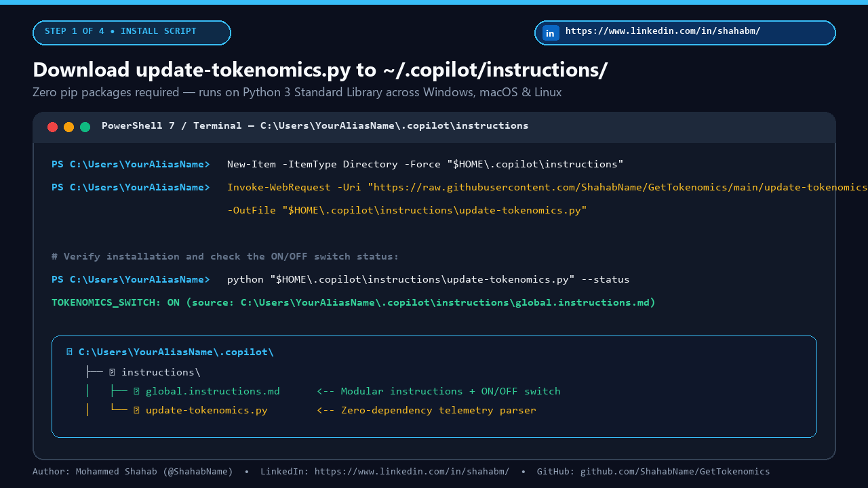Screen dimensions: 868x488
Task: Click the PowerShell 7 / Terminal title text
Action: click(x=315, y=126)
